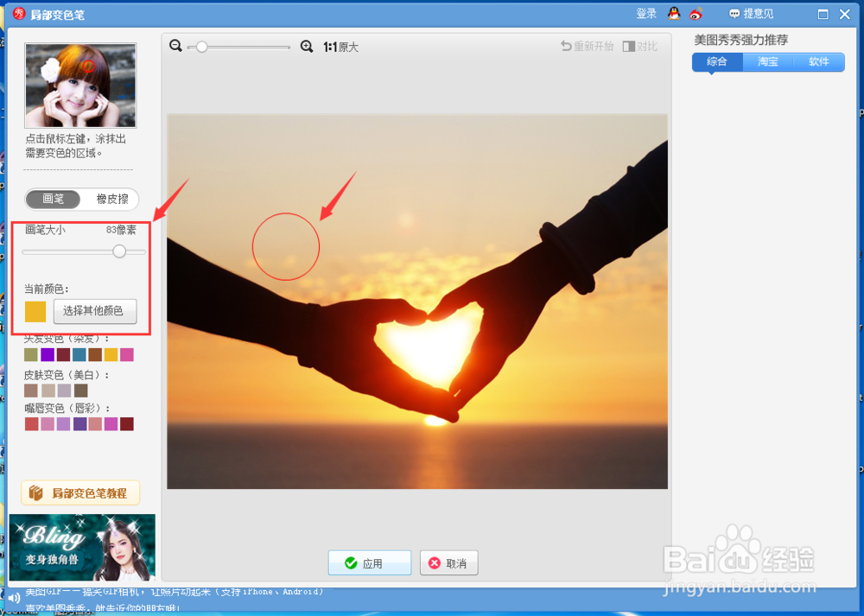This screenshot has width=864, height=616.
Task: Open the 局部变色笔教程 tutorial with book icon
Action: tap(80, 492)
